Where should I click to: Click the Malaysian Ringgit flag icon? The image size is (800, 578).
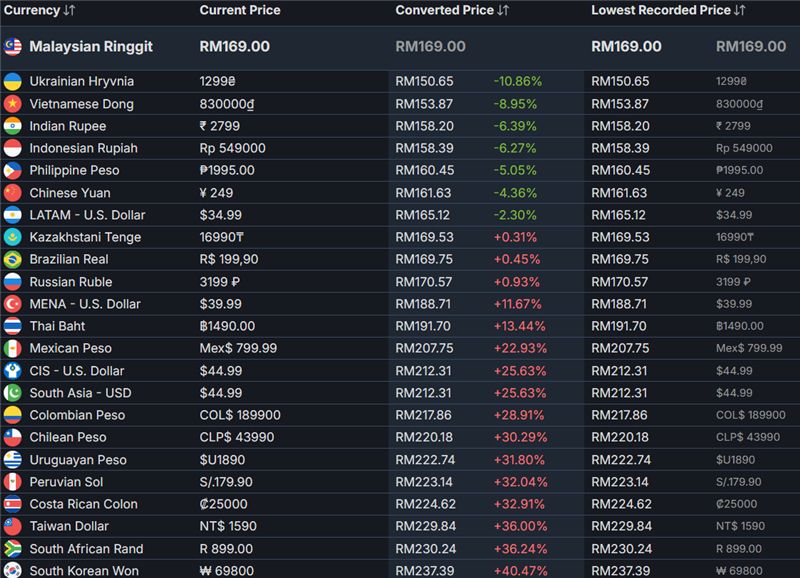point(13,47)
